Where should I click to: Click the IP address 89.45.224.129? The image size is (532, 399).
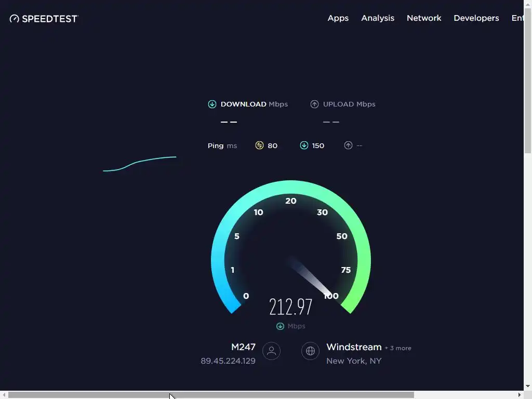tap(228, 361)
